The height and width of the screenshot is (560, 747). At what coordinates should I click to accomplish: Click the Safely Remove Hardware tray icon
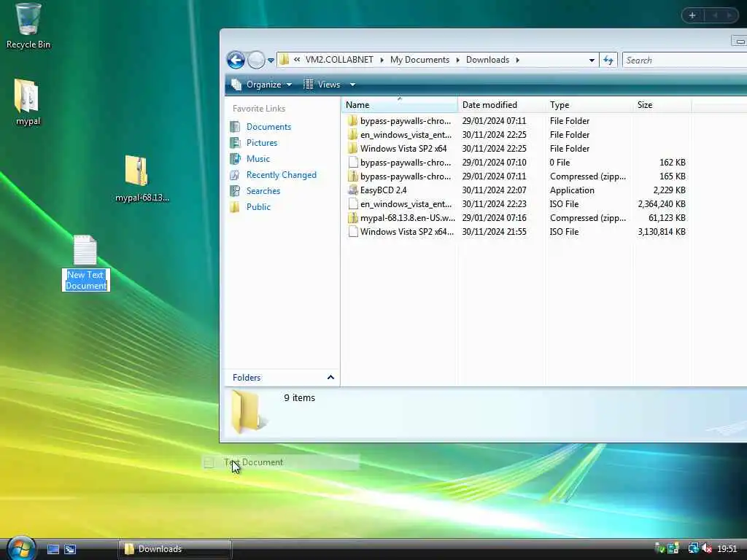659,548
